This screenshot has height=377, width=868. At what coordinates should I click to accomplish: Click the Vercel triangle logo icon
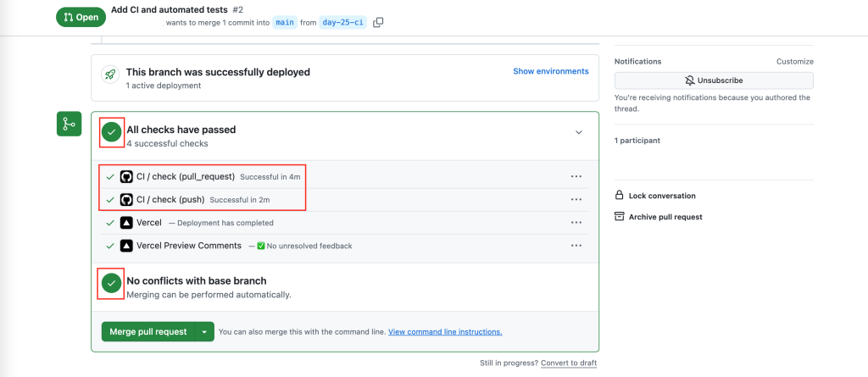[126, 223]
